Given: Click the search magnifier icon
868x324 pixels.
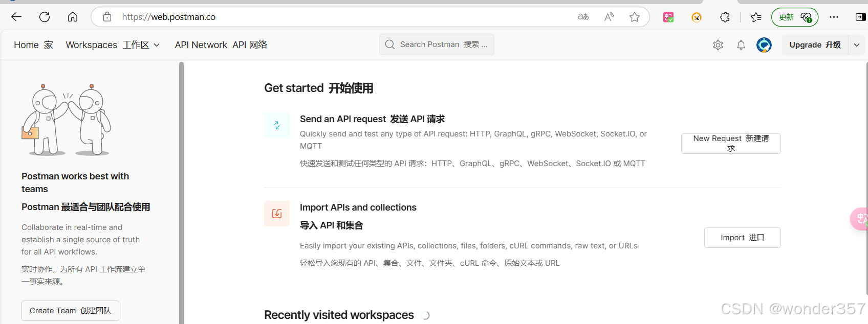Looking at the screenshot, I should click(390, 44).
